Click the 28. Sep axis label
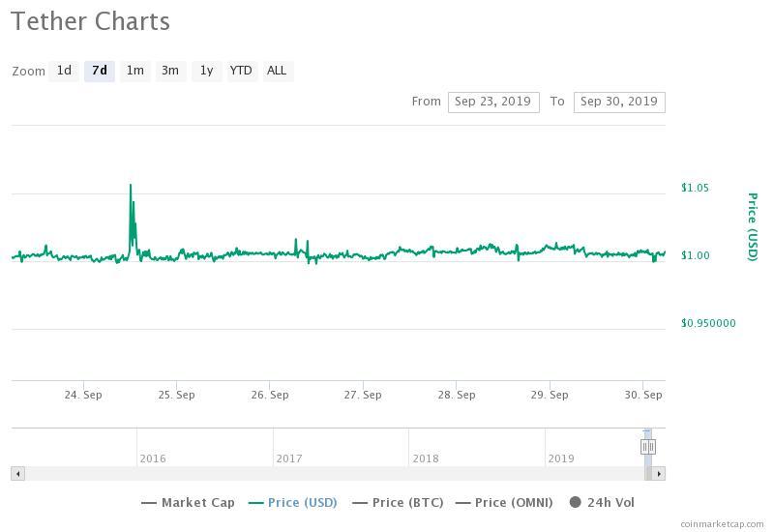The image size is (774, 532). pos(456,395)
